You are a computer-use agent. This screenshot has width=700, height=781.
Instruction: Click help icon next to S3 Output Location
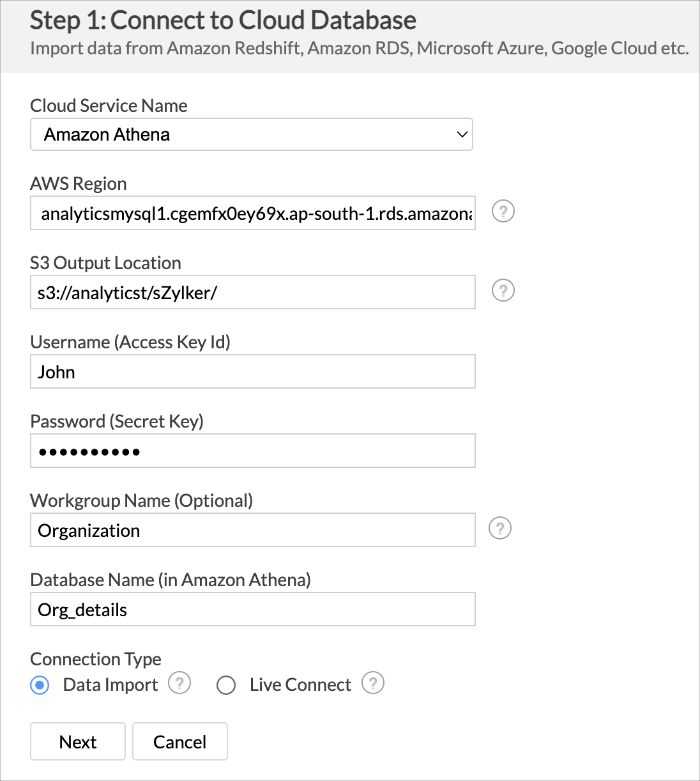pos(503,291)
